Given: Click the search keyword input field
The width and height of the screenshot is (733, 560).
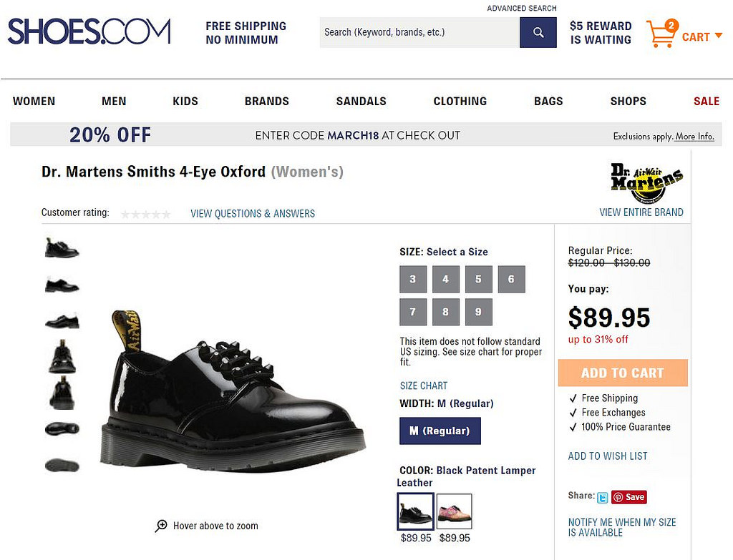Looking at the screenshot, I should [419, 32].
